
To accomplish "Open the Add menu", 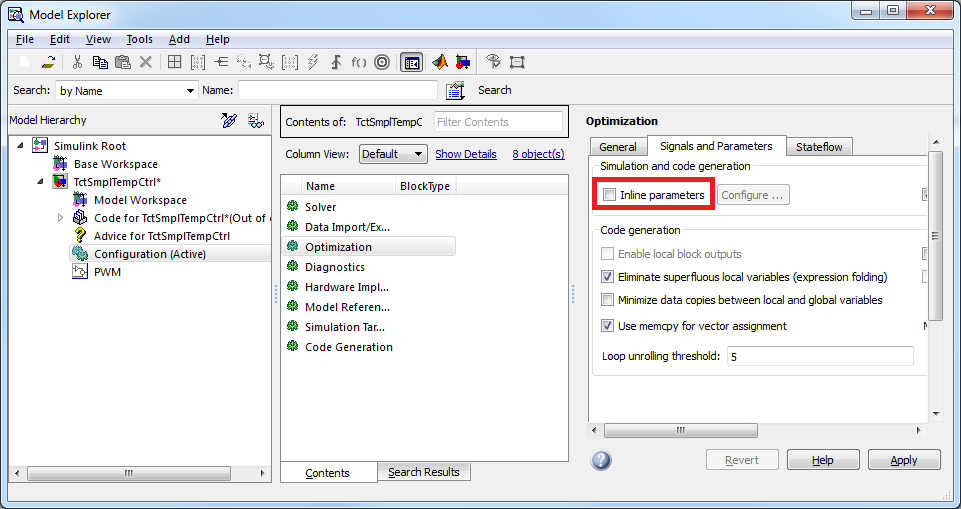I will (180, 39).
